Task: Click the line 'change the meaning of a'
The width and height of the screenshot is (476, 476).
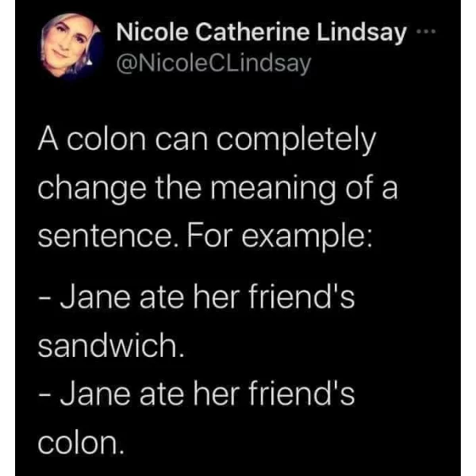Action: [x=217, y=189]
